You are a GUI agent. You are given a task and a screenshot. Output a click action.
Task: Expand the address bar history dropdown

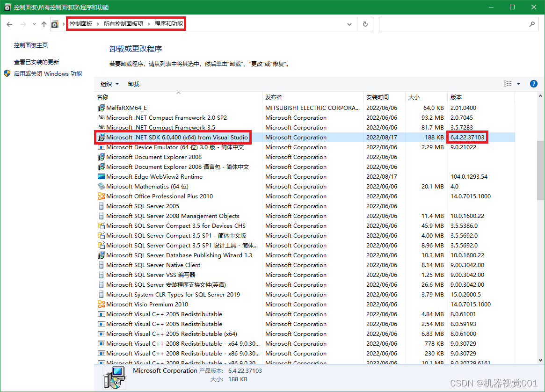[349, 24]
